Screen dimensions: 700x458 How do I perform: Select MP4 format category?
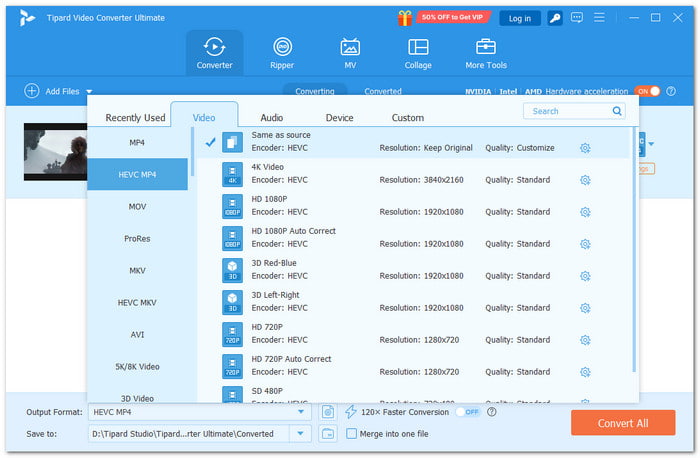coord(137,142)
